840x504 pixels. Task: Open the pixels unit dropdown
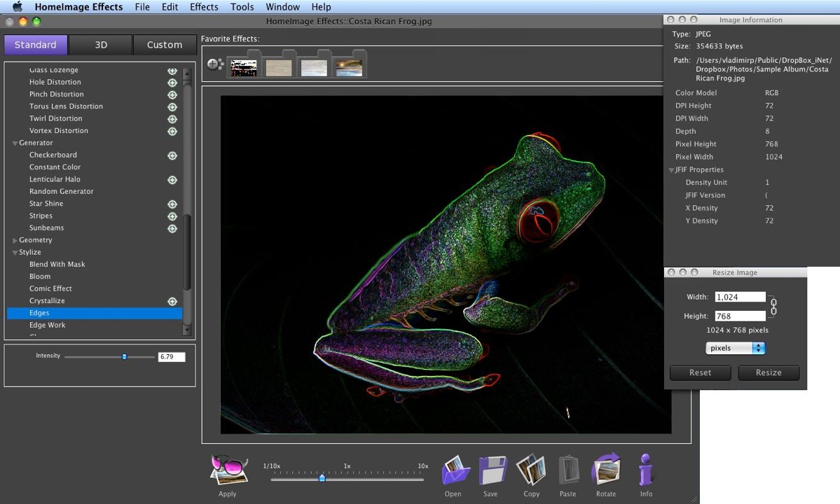(735, 348)
